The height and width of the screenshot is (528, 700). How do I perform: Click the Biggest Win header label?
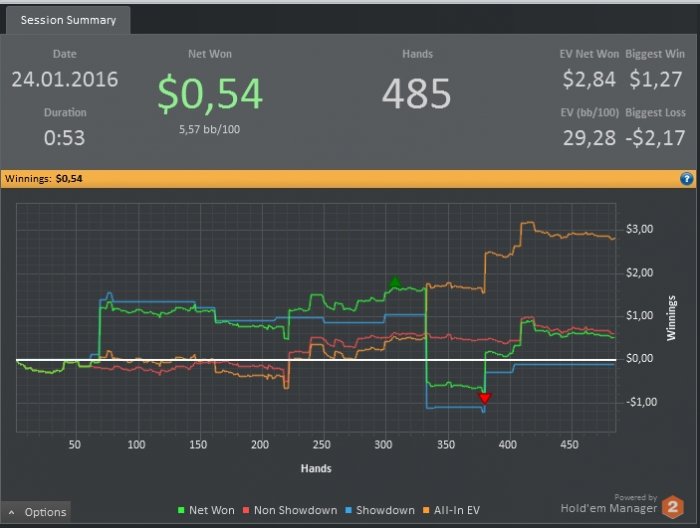(x=655, y=54)
